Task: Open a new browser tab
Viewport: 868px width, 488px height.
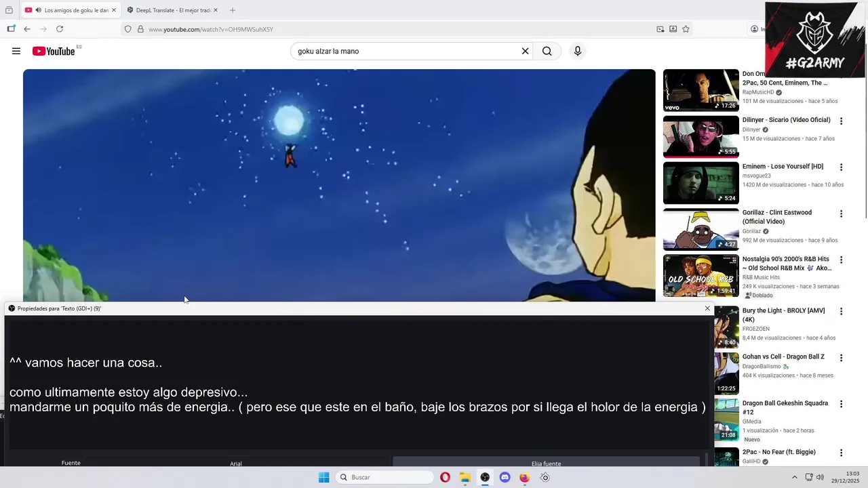Action: click(x=233, y=10)
